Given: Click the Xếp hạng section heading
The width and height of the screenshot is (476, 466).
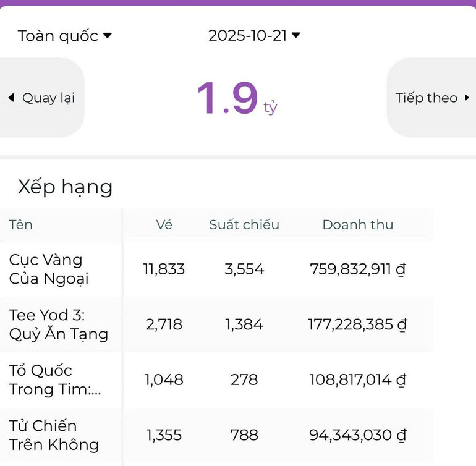Looking at the screenshot, I should coord(65,187).
